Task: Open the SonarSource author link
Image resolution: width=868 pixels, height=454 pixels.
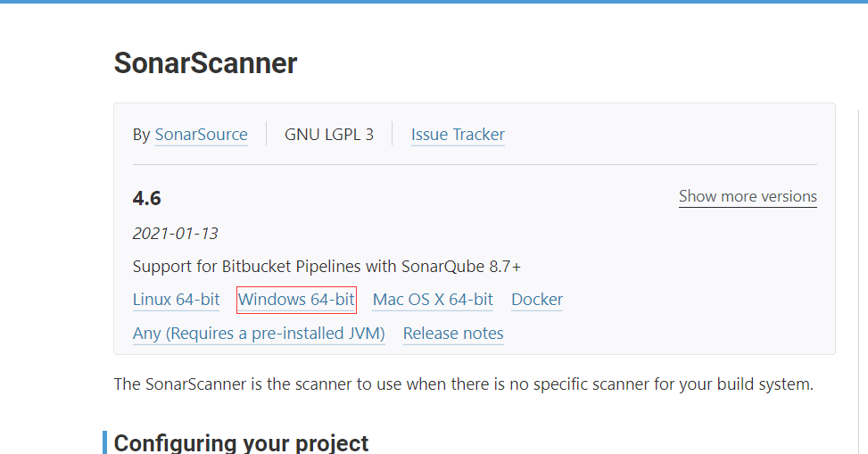Action: coord(201,135)
